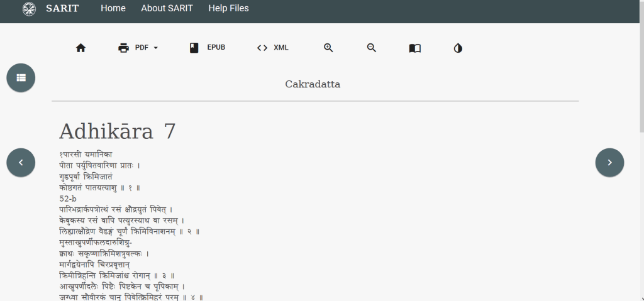Toggle the contrast mode icon
The width and height of the screenshot is (644, 301).
click(458, 48)
